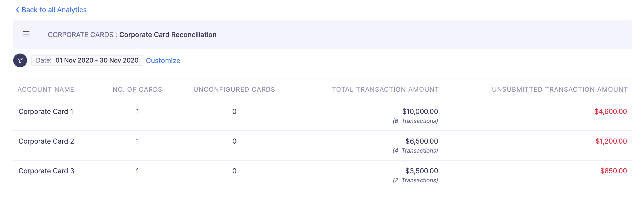This screenshot has height=203, width=644.
Task: Open the Corporate Card 2 row
Action: 323,145
